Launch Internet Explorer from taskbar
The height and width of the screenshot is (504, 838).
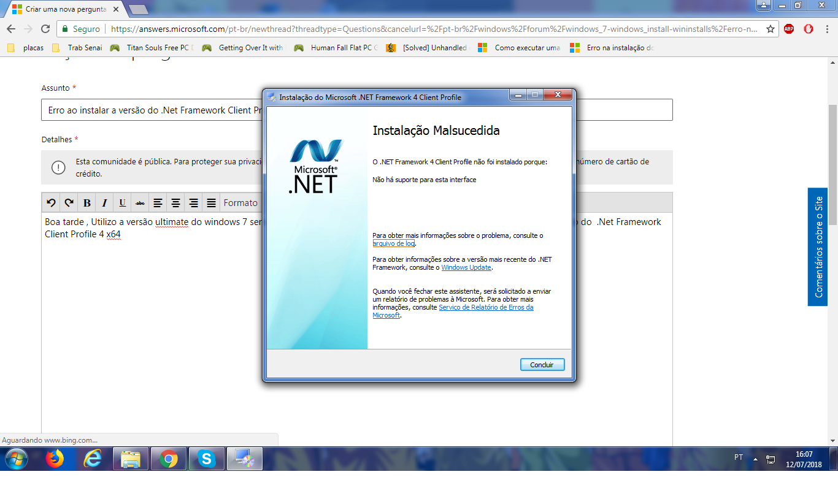point(93,459)
